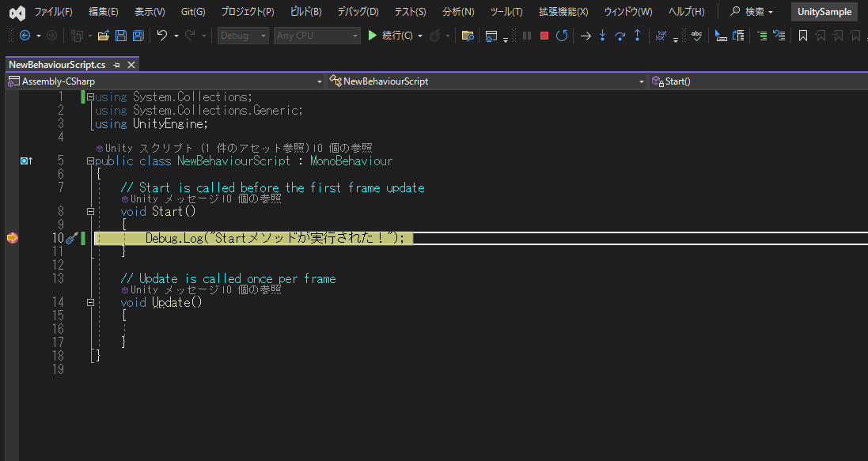This screenshot has height=461, width=868.
Task: Click the purple IntelliCode toolbar icon
Action: (661, 36)
